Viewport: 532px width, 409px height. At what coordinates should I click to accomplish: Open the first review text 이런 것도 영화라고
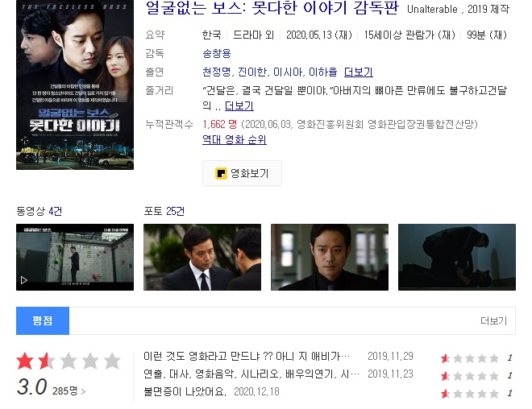(247, 356)
